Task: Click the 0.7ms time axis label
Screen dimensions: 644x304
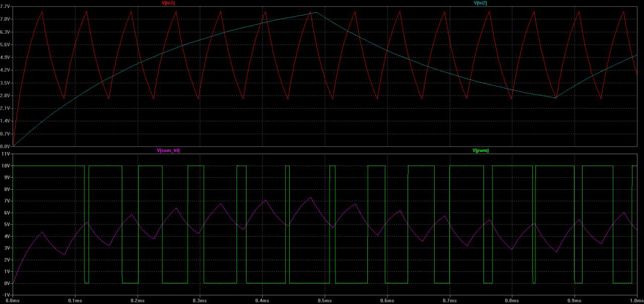Action: coord(450,301)
